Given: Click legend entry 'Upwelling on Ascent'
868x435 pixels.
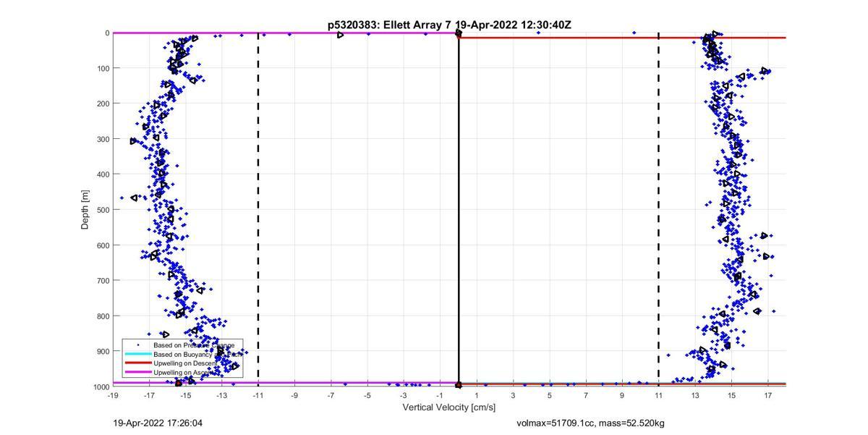Looking at the screenshot, I should click(184, 372).
